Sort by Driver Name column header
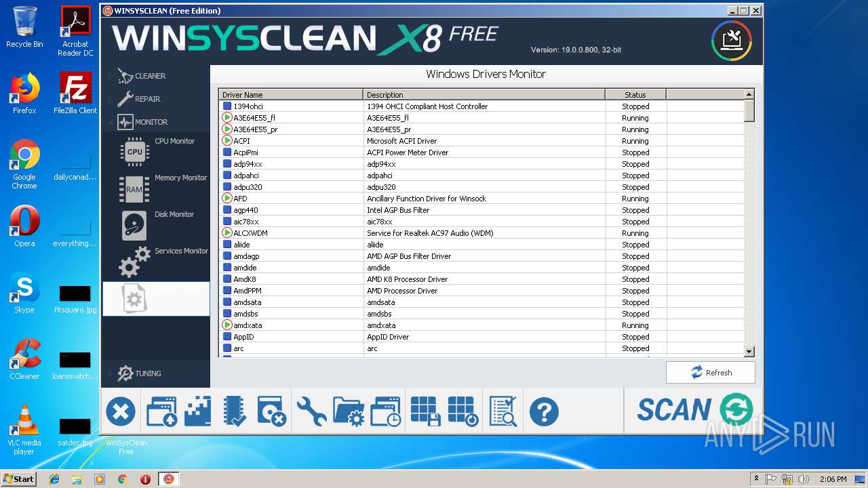Viewport: 868px width, 488px height. pos(291,94)
